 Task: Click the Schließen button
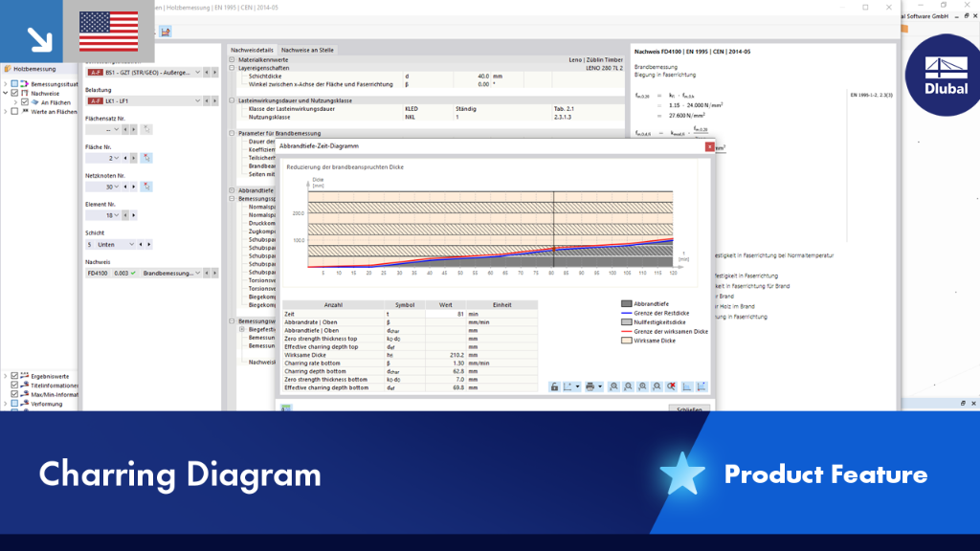(x=689, y=408)
